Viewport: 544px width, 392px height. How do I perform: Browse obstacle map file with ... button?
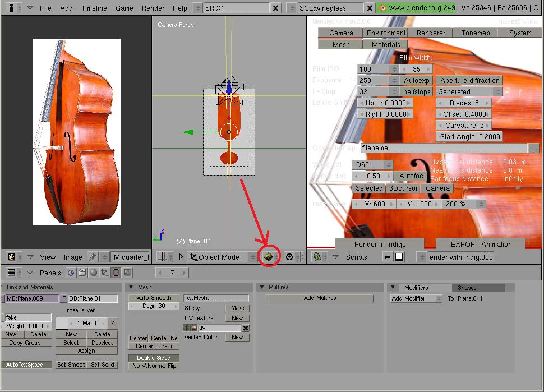pos(534,148)
